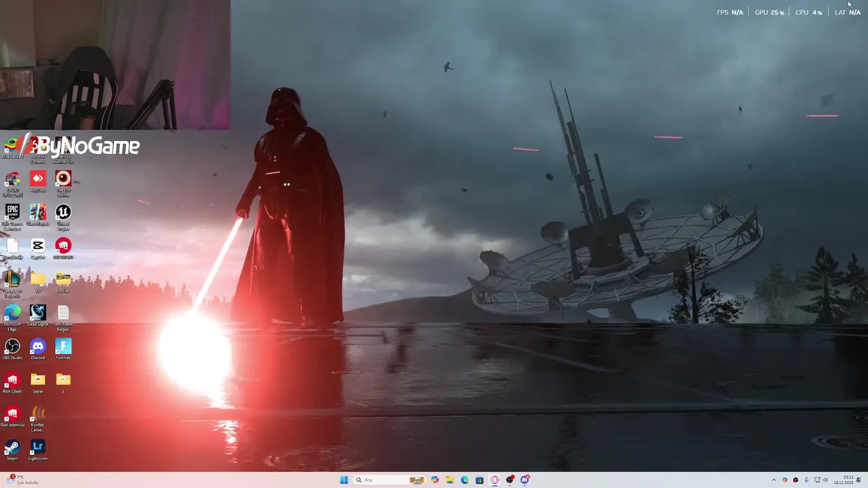
Task: Select the VALORANT desktop shortcut
Action: 63,249
